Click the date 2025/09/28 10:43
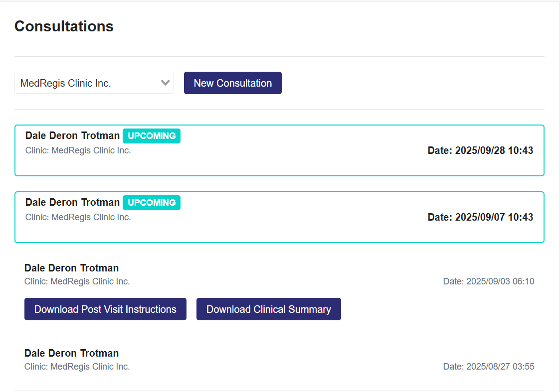The image size is (560, 392). pyautogui.click(x=480, y=150)
